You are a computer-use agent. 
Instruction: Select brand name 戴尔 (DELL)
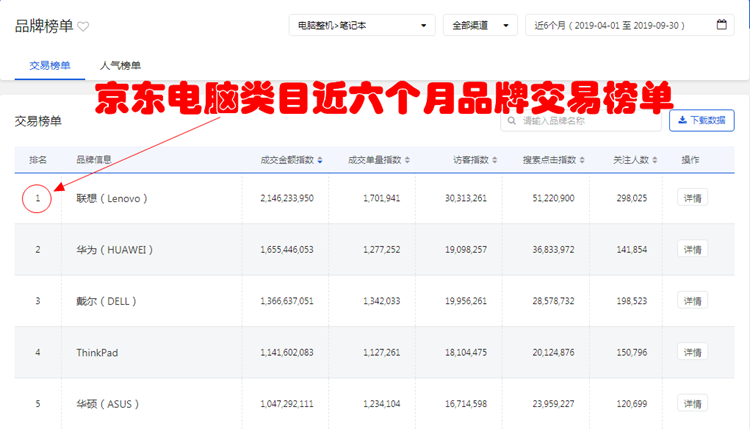click(106, 301)
